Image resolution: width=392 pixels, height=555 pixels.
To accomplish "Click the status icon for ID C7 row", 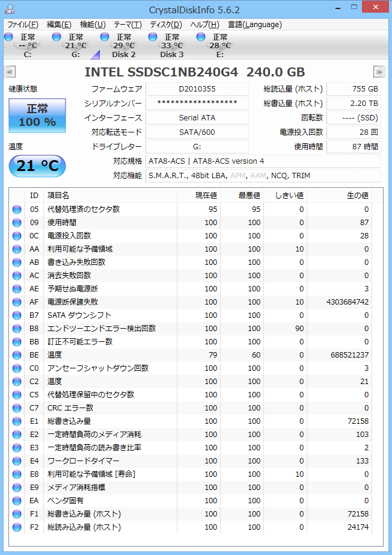I will [17, 408].
